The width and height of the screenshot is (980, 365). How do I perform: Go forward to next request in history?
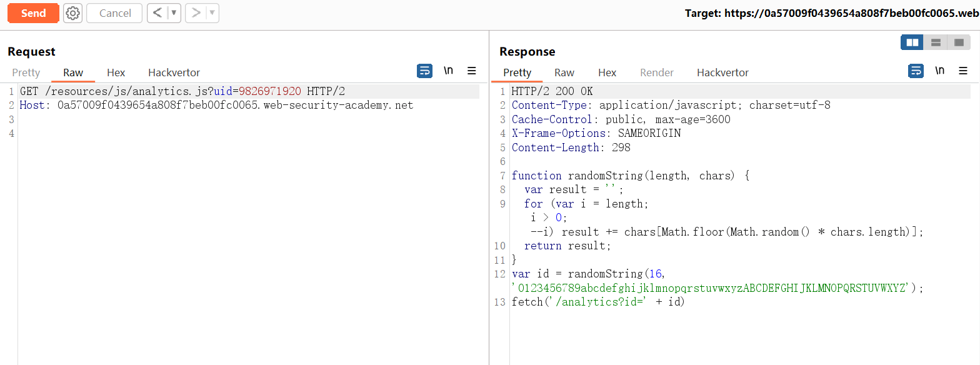point(196,13)
